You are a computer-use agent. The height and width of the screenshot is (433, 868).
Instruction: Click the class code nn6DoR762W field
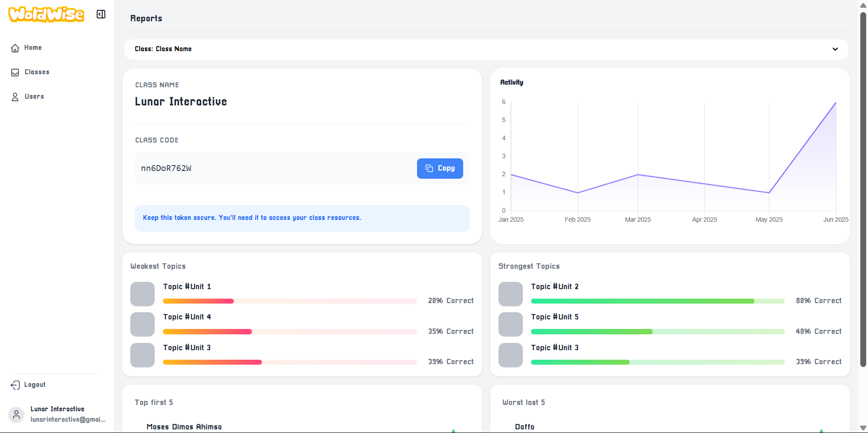302,168
